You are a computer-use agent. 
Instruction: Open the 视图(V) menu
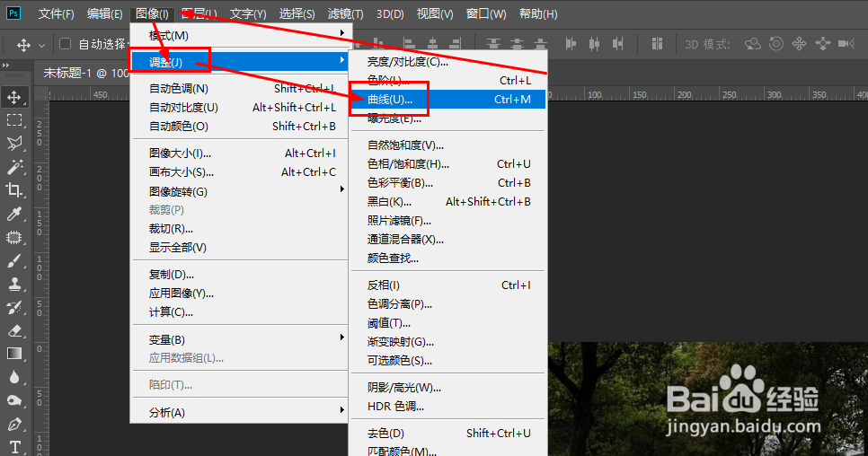435,13
